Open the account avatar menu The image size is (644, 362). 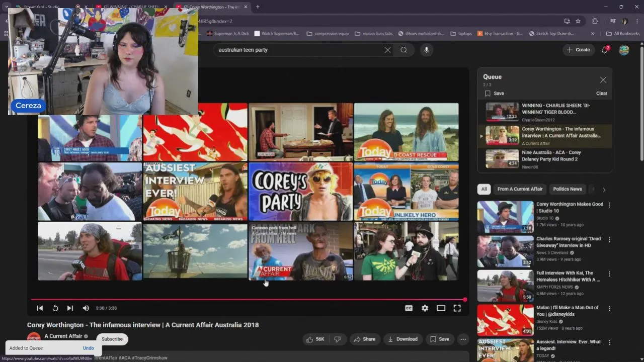[x=624, y=50]
